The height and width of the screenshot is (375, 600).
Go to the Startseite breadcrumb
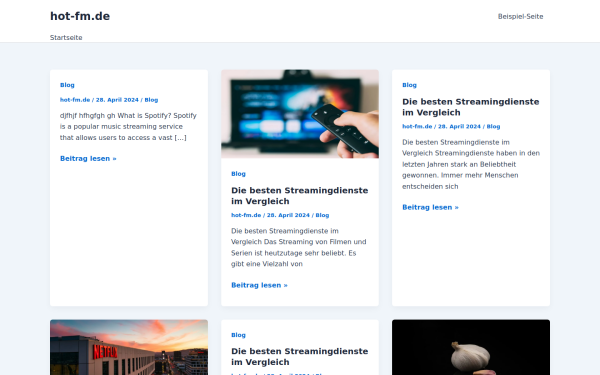coord(66,38)
